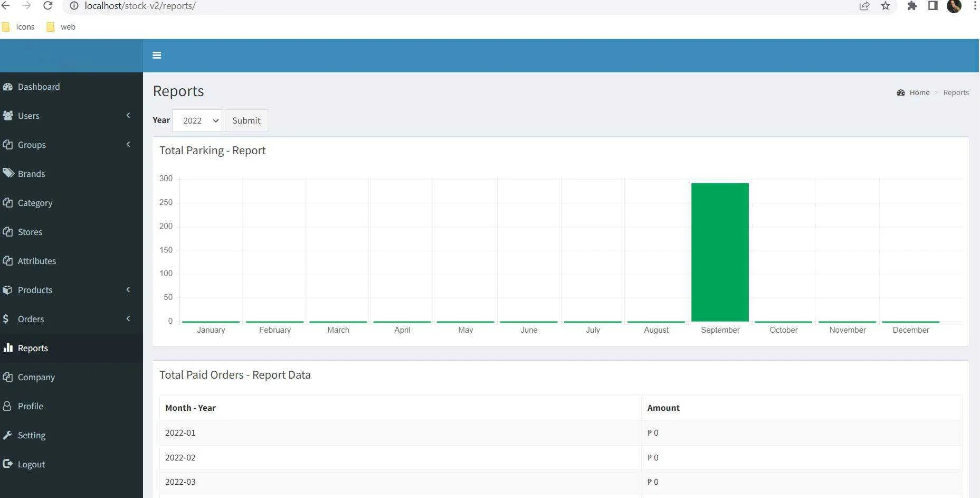Viewport: 980px width, 498px height.
Task: Click the breadcrumb Home dashboard icon
Action: (x=901, y=92)
